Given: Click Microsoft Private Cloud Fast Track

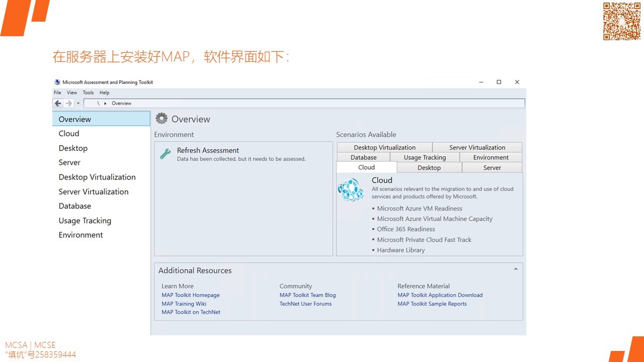Looking at the screenshot, I should pos(424,240).
